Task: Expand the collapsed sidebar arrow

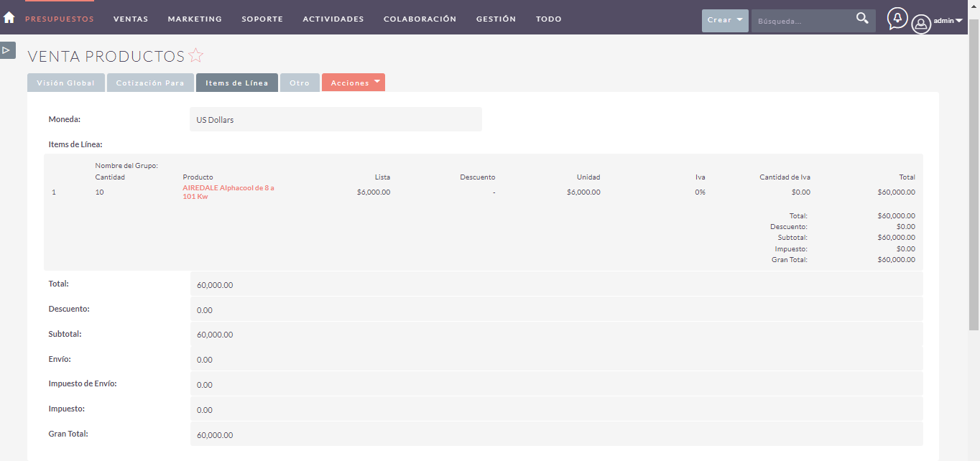Action: tap(7, 50)
